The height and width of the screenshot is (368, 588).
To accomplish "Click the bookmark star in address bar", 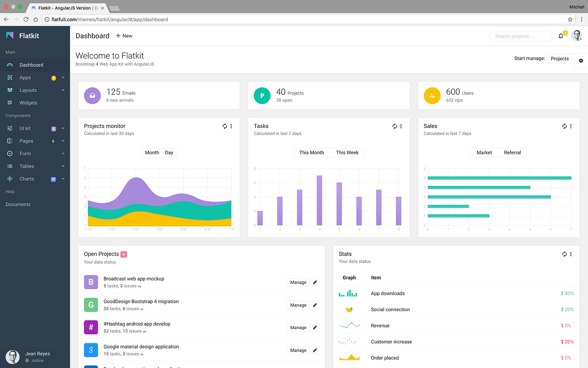I will tap(570, 20).
